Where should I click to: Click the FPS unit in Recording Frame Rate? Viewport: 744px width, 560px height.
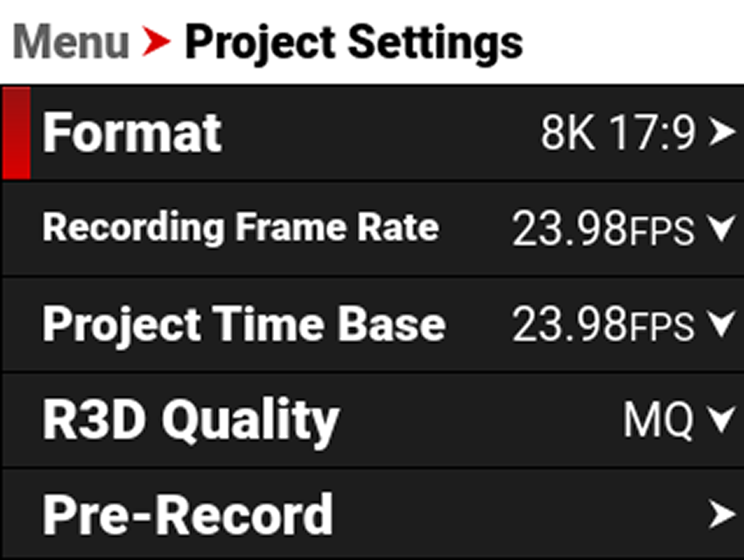tap(662, 232)
